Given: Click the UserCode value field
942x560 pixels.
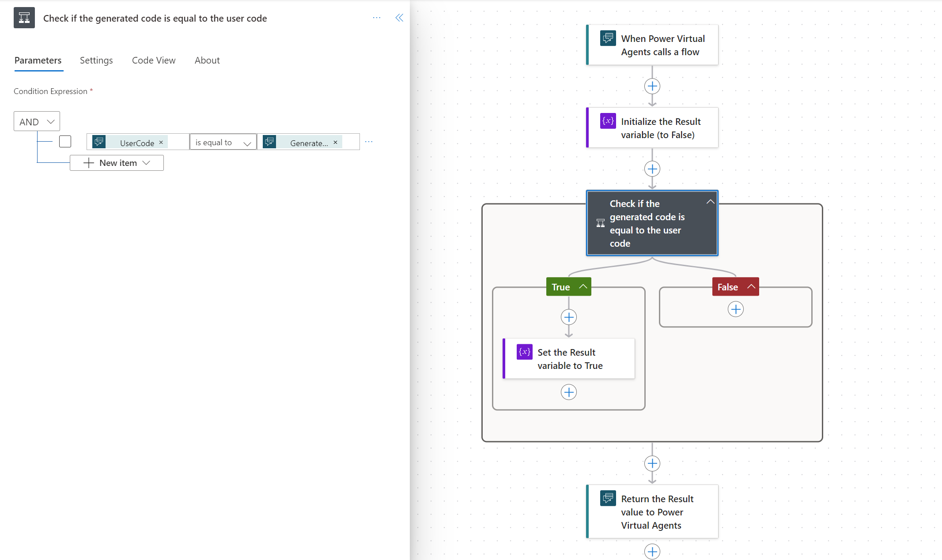Looking at the screenshot, I should coord(138,142).
